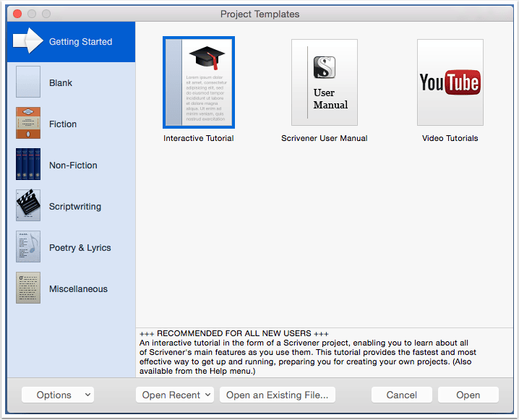The width and height of the screenshot is (519, 420).
Task: Choose the Fiction book cover icon
Action: pos(28,123)
